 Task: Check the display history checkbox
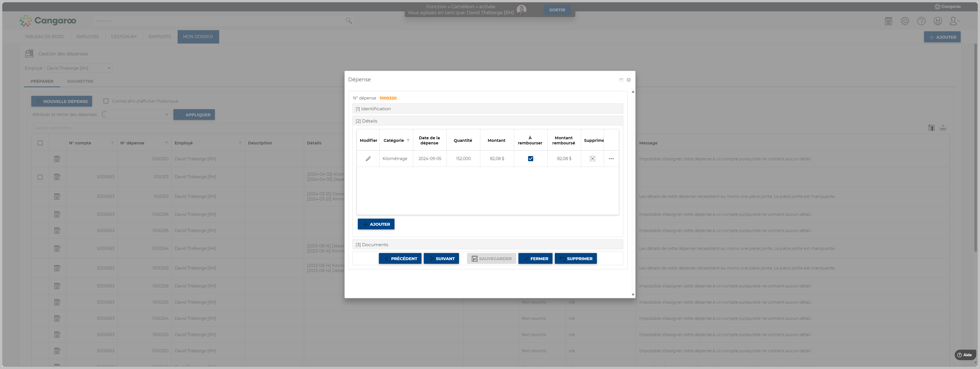(x=106, y=101)
